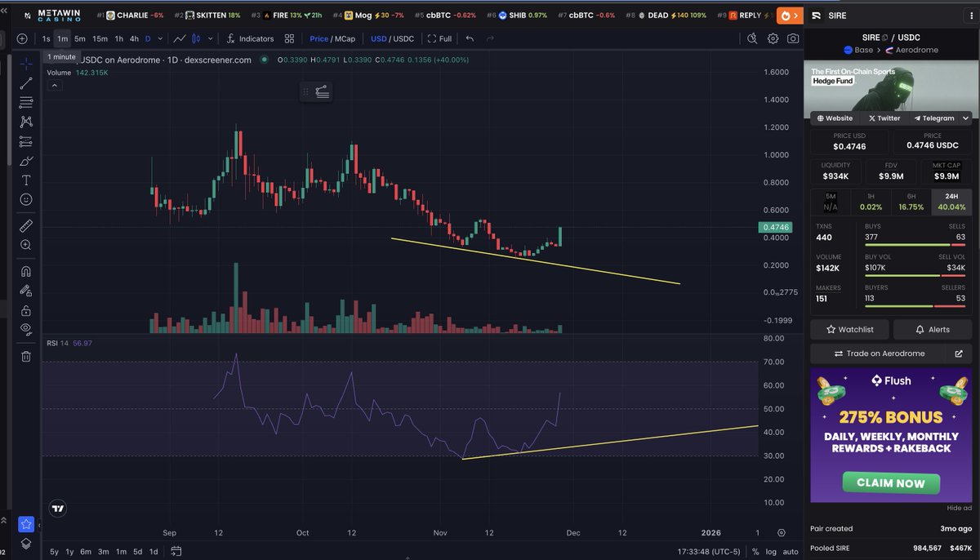980x560 pixels.
Task: Undo the last chart action
Action: (470, 38)
